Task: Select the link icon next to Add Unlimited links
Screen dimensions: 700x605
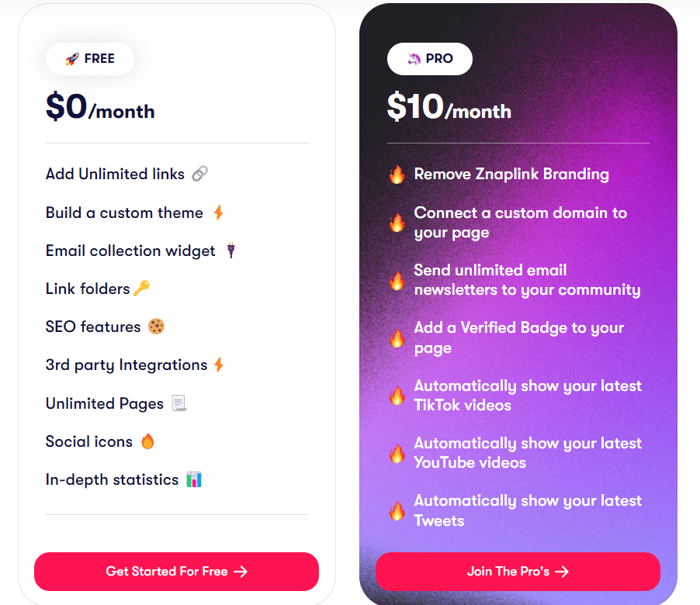Action: (x=199, y=173)
